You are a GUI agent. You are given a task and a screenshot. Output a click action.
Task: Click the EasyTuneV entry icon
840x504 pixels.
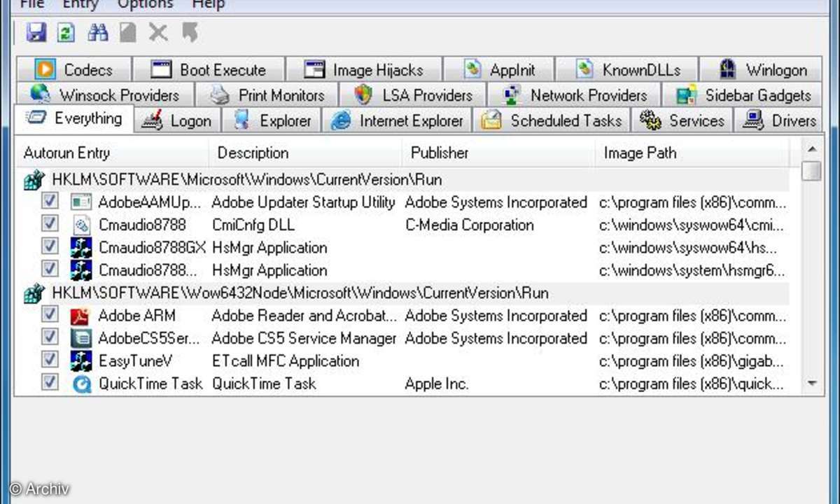81,361
